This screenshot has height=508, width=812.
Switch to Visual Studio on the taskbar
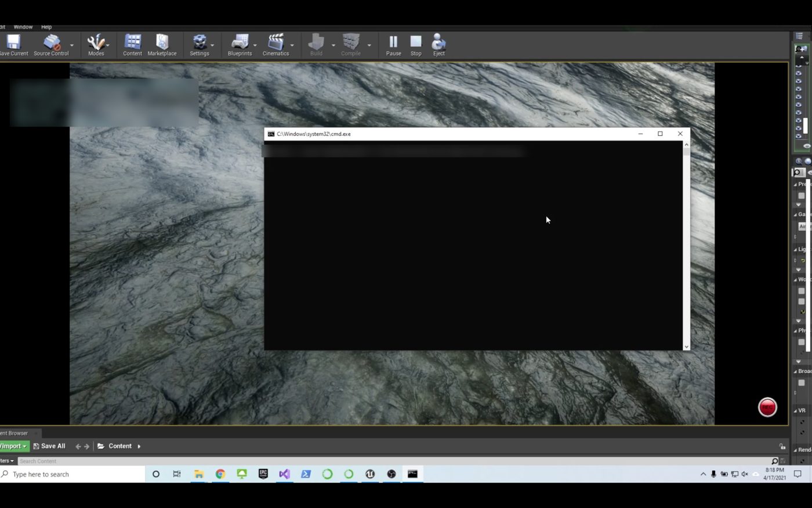coord(284,474)
